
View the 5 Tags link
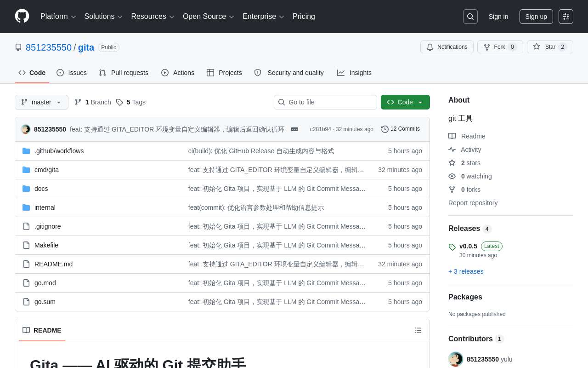click(x=131, y=102)
